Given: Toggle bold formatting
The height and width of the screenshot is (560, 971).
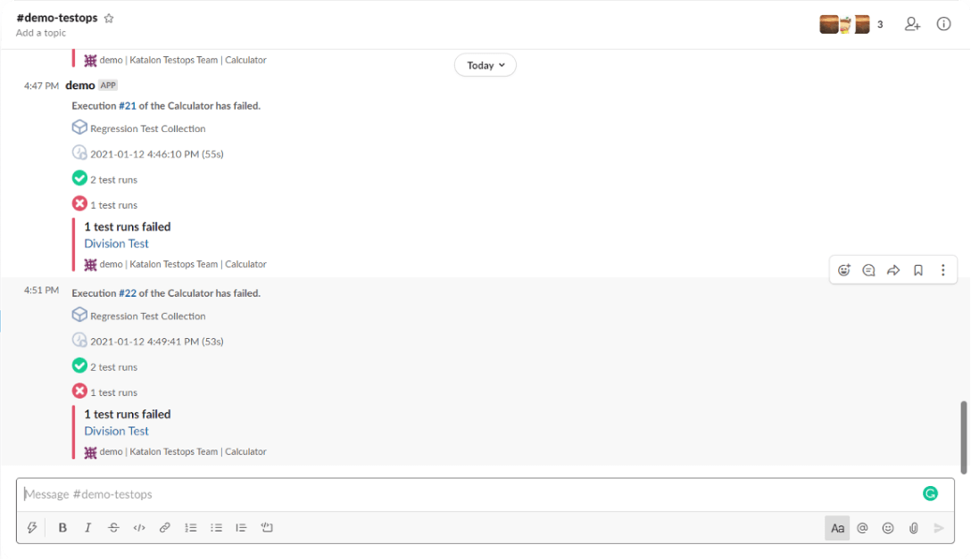Looking at the screenshot, I should (62, 527).
